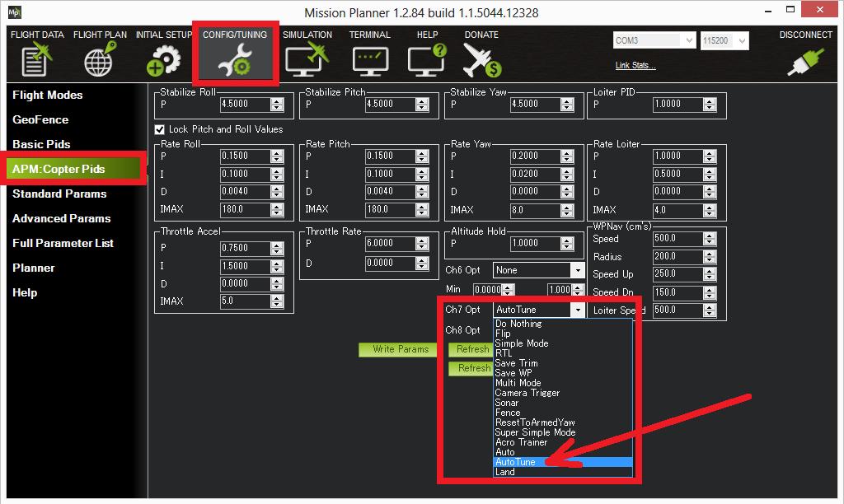Toggle Lock Pitch and Roll Values checkbox

coord(160,129)
